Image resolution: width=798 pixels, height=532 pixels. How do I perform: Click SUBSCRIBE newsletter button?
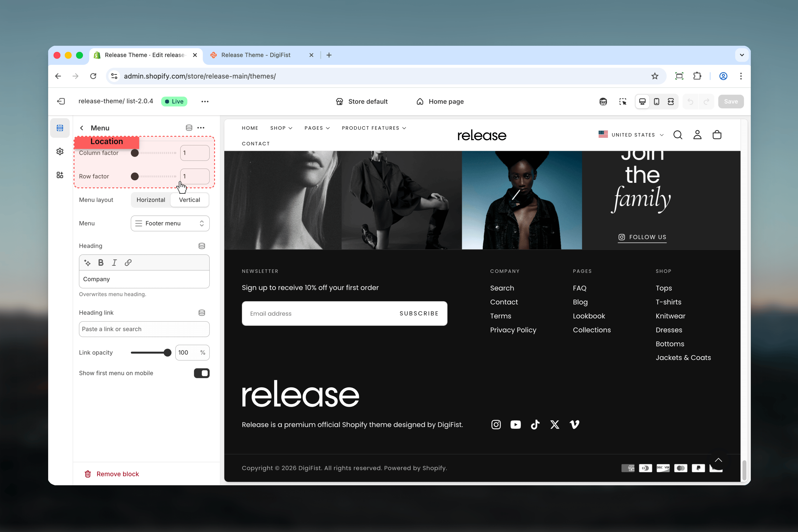pyautogui.click(x=419, y=313)
